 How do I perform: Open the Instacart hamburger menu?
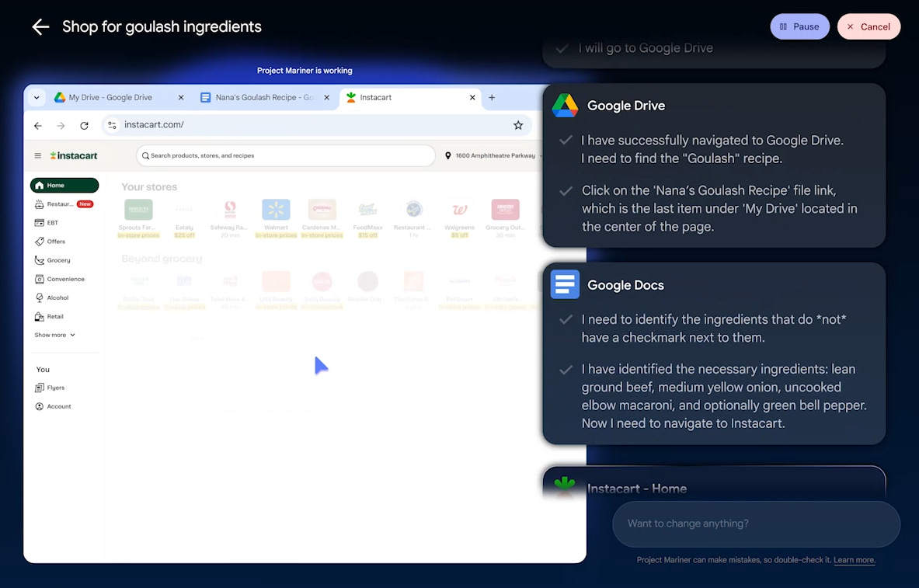[37, 155]
